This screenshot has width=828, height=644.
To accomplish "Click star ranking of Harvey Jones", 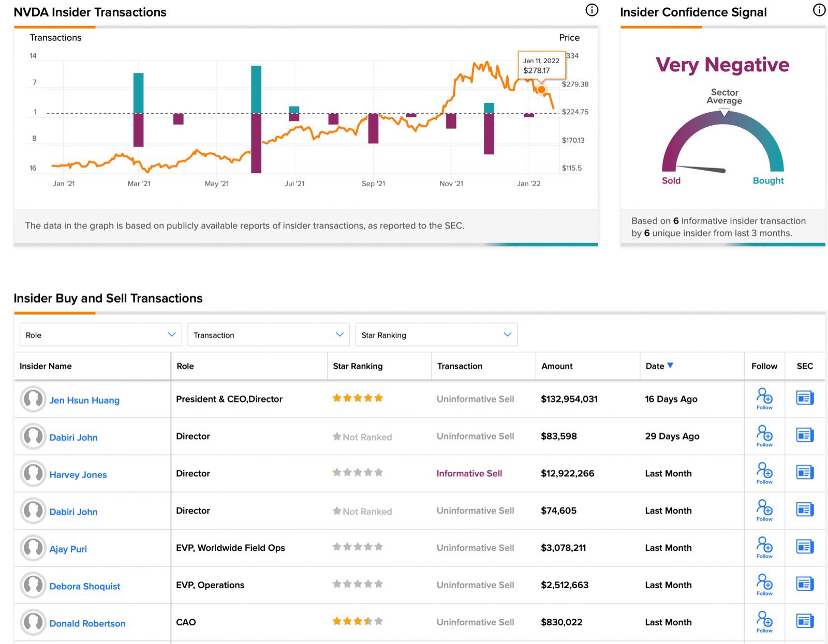I will click(358, 472).
